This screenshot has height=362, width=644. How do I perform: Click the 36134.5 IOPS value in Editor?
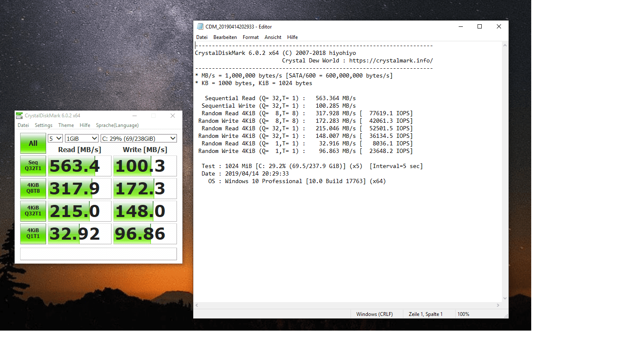(391, 136)
